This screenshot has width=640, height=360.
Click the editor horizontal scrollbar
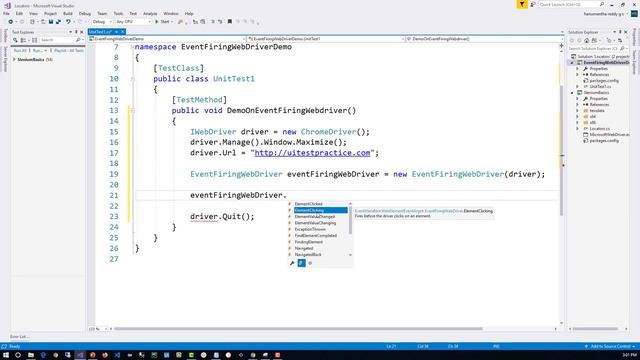coord(298,329)
